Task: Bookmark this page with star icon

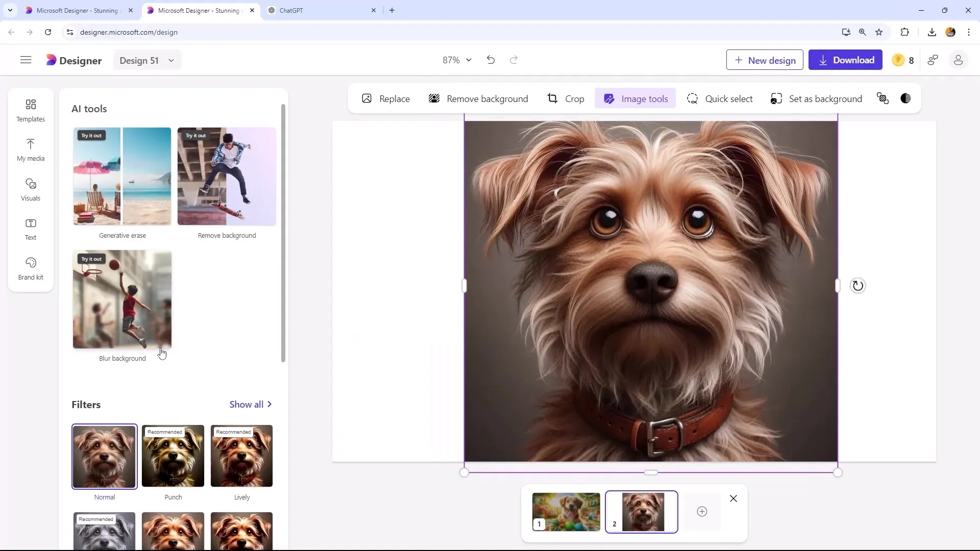Action: [879, 32]
